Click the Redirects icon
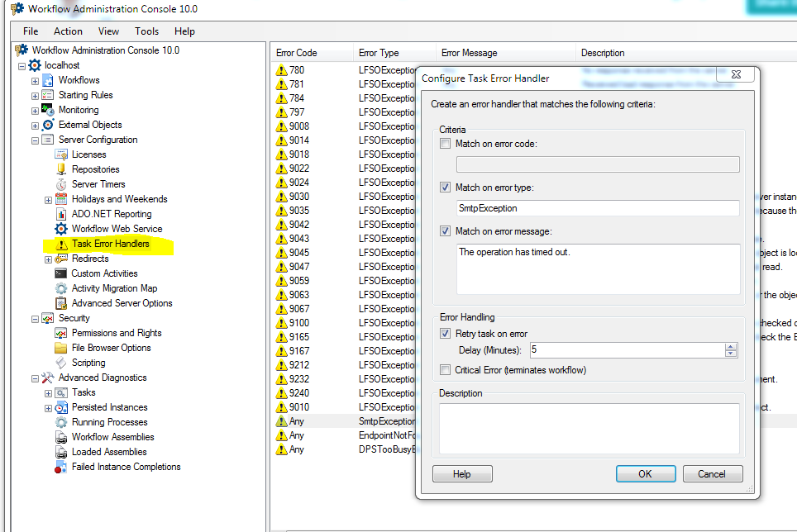 click(61, 259)
